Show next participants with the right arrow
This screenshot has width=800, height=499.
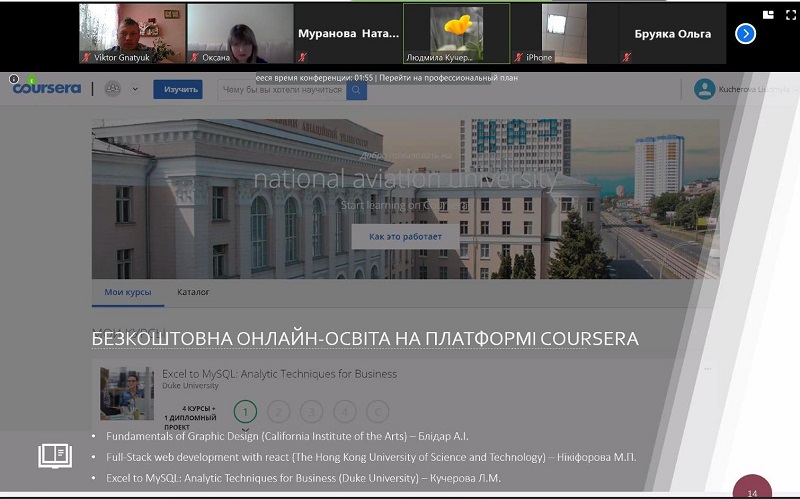(x=745, y=33)
